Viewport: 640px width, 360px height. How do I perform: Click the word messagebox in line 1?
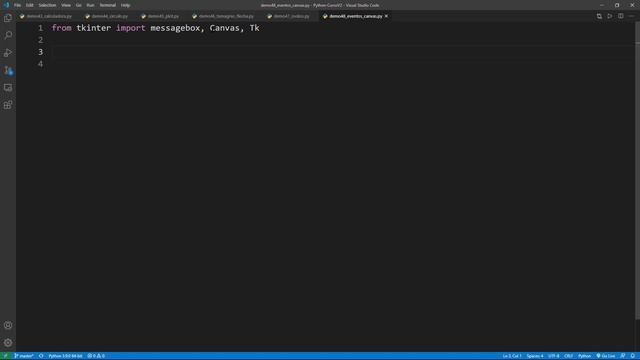coord(175,28)
